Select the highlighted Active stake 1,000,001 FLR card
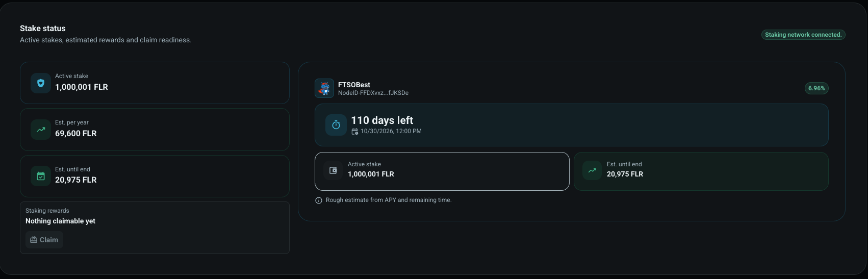868x279 pixels. coord(442,171)
